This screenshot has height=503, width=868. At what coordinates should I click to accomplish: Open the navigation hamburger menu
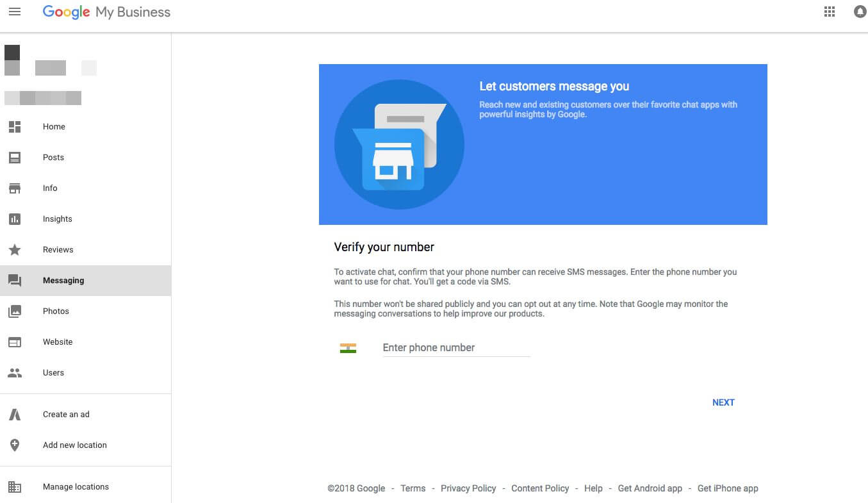[x=15, y=12]
